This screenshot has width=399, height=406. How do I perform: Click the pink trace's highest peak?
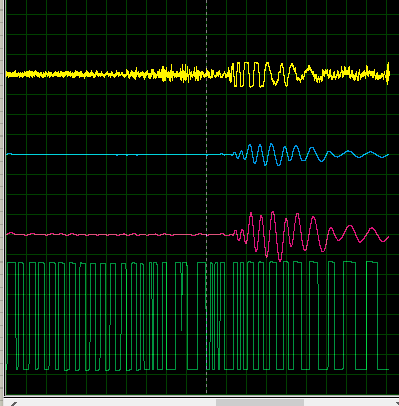[273, 213]
